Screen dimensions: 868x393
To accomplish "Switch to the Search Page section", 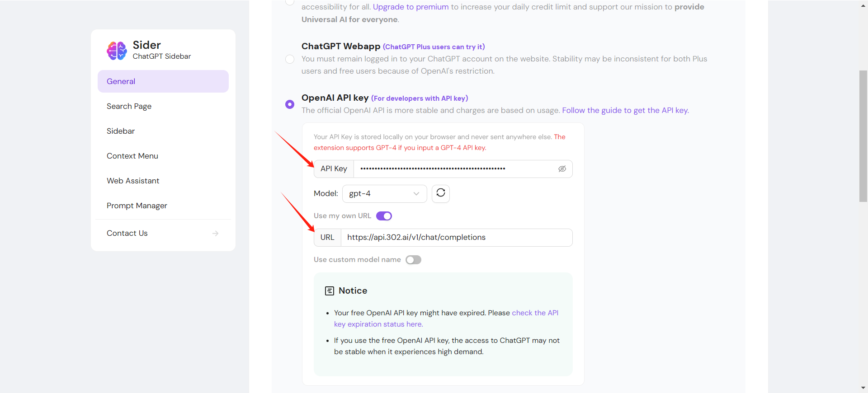I will pyautogui.click(x=129, y=106).
